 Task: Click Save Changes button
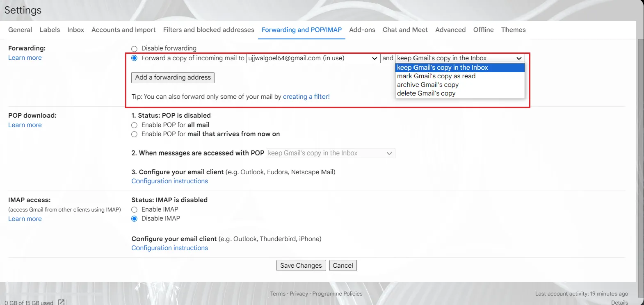coord(301,266)
